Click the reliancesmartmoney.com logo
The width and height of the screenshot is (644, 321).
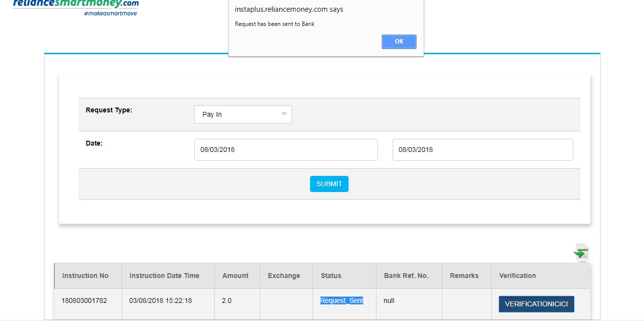[76, 6]
